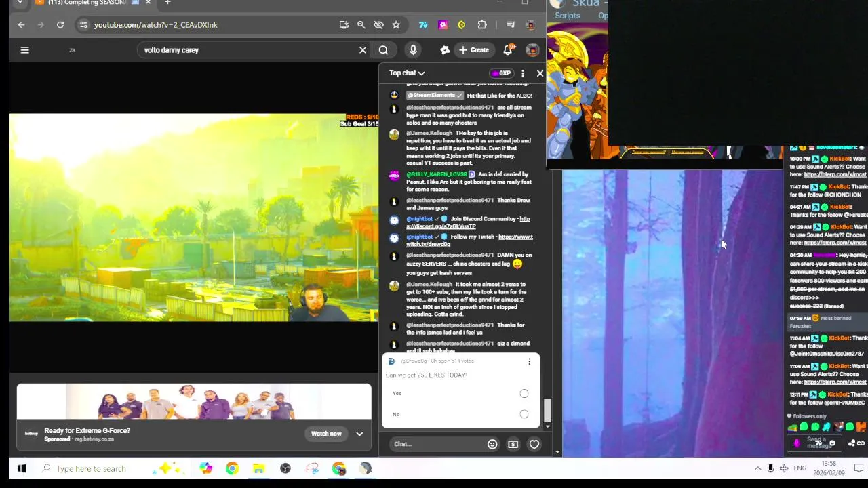
Task: Expand the Betway ad chevron
Action: point(359,434)
